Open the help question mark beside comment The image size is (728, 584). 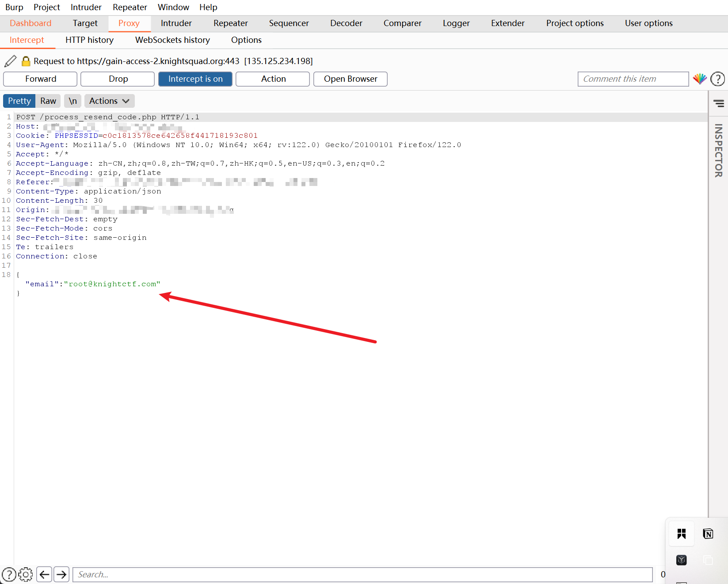717,79
